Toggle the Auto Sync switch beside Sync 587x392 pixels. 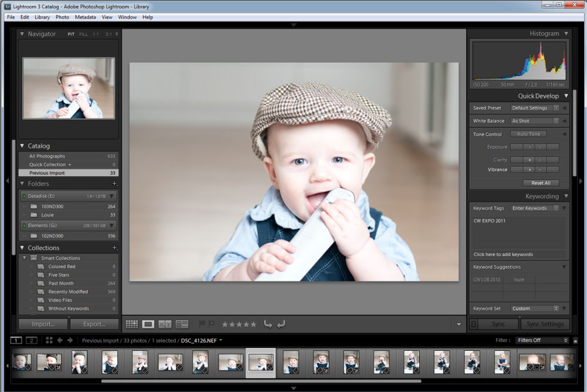474,324
